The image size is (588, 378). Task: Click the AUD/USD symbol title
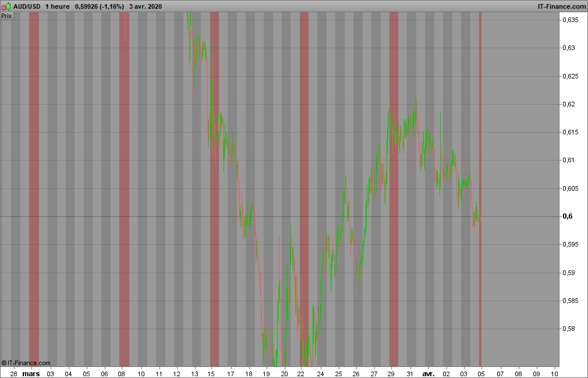click(27, 6)
